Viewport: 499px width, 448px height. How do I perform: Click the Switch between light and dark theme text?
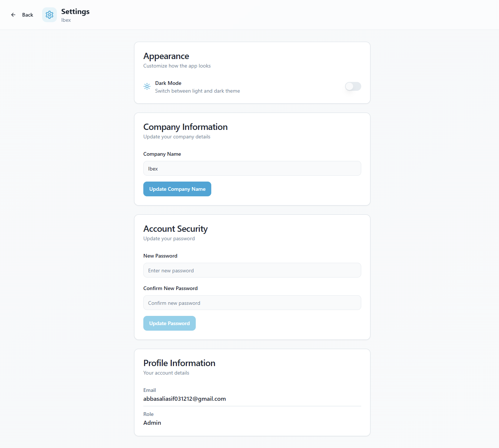(x=197, y=91)
